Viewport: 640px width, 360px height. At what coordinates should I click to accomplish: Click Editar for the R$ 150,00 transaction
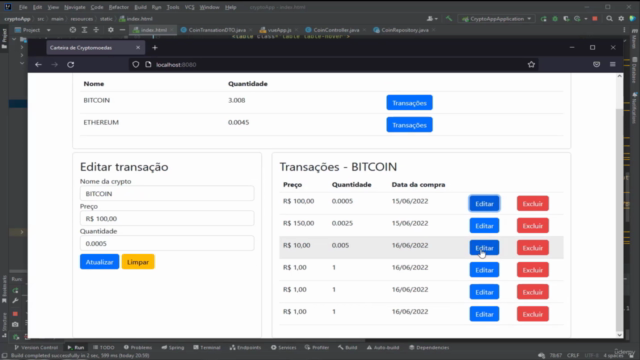484,226
